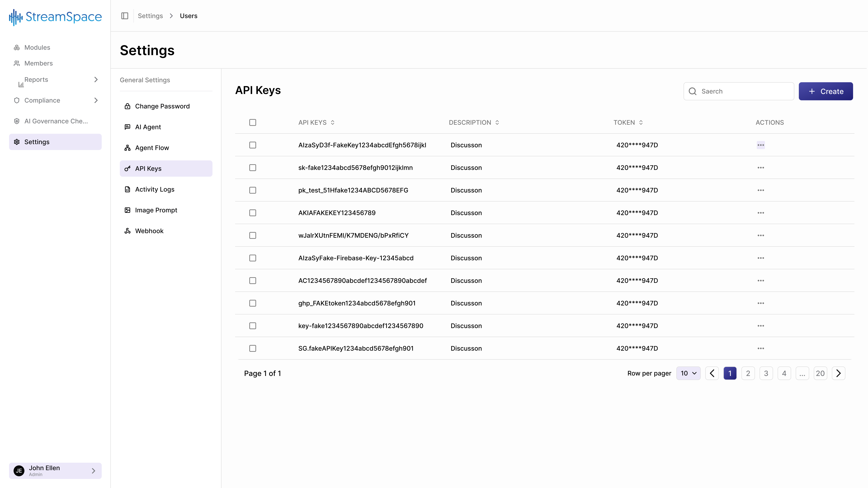Click the Reports chart icon

[21, 84]
